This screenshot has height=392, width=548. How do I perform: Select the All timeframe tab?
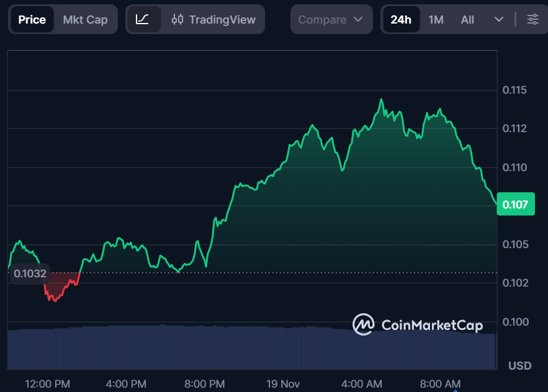click(467, 19)
